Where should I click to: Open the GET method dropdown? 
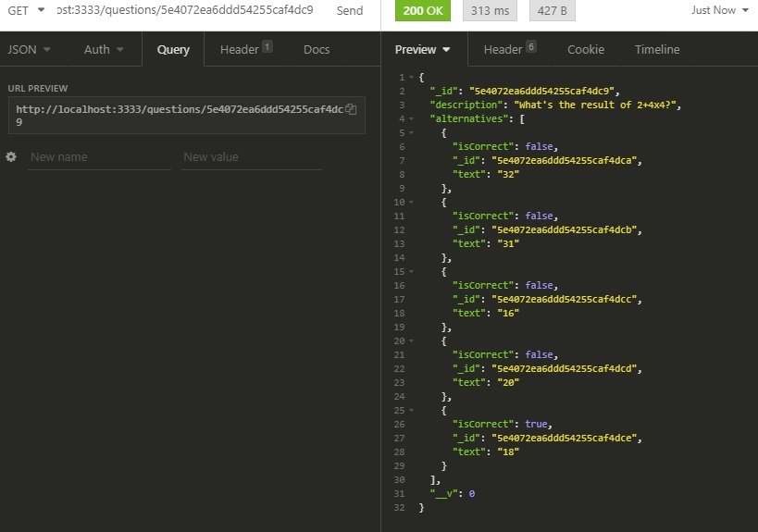click(x=26, y=10)
